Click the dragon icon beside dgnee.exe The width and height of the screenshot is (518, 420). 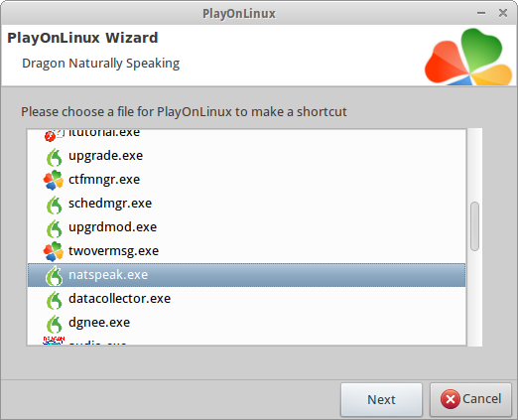pos(54,324)
